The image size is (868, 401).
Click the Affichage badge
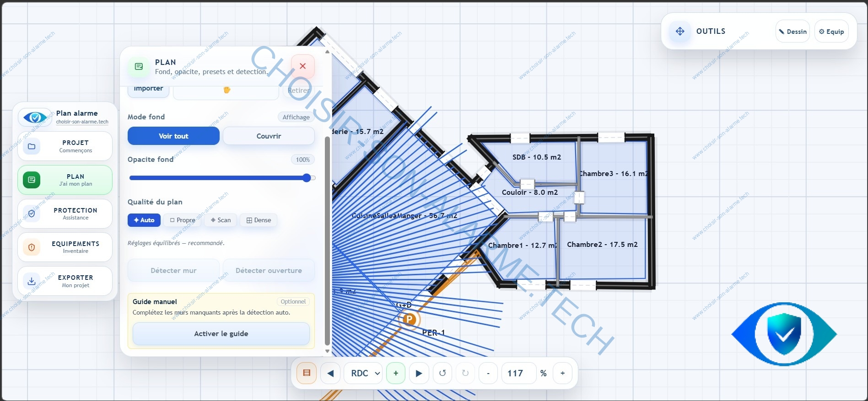point(296,117)
